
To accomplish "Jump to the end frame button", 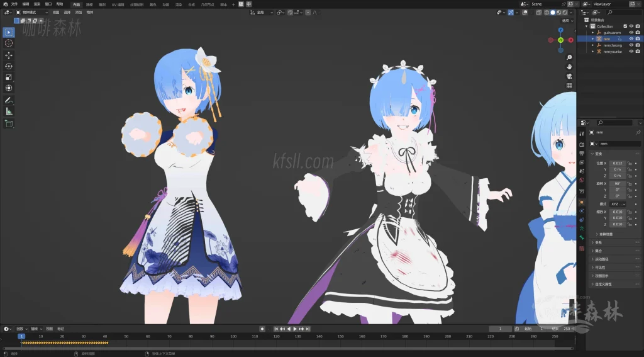I will click(308, 329).
